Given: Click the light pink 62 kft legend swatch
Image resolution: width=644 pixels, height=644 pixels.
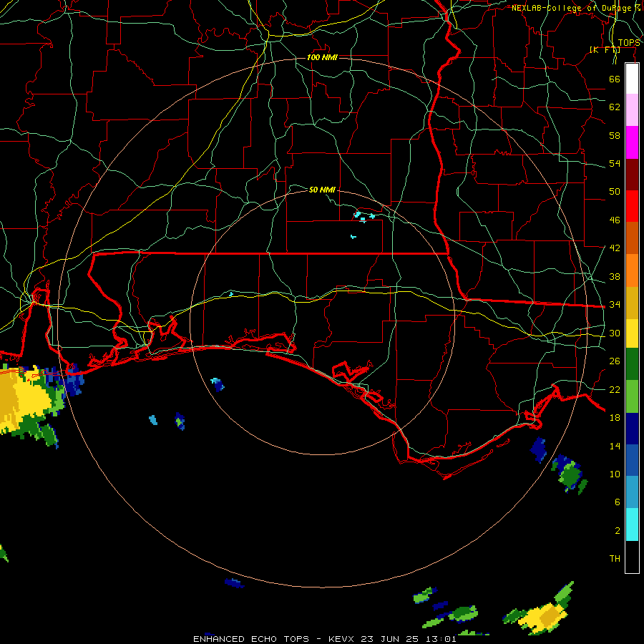Looking at the screenshot, I should pos(632,109).
